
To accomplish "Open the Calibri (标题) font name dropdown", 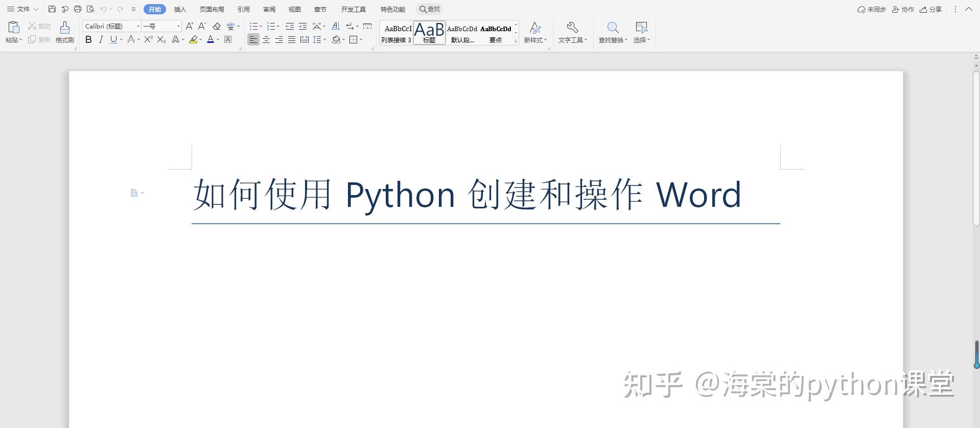I will pos(138,26).
